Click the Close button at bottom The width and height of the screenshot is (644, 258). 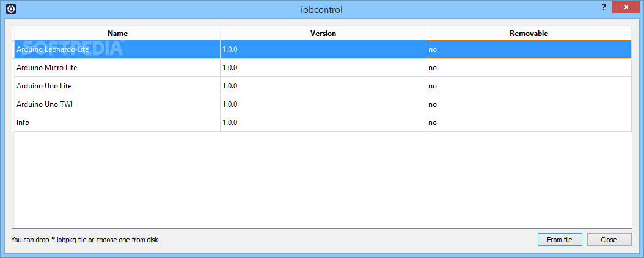click(x=609, y=240)
